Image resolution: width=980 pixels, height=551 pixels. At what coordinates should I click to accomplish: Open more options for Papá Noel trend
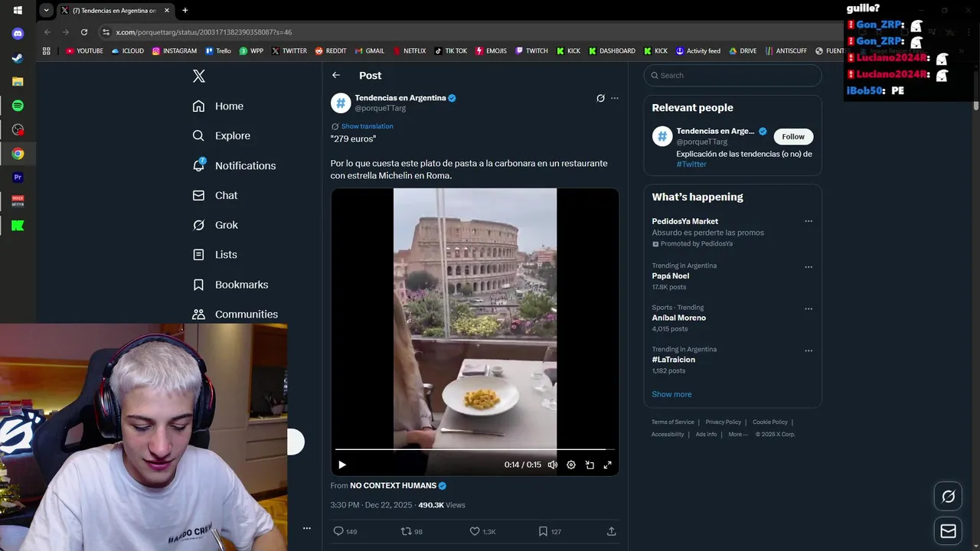808,267
